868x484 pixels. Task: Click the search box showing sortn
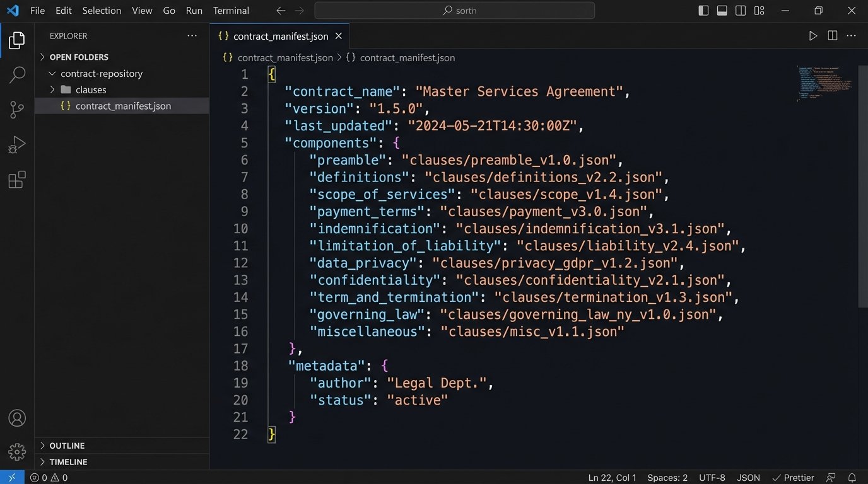pos(455,11)
